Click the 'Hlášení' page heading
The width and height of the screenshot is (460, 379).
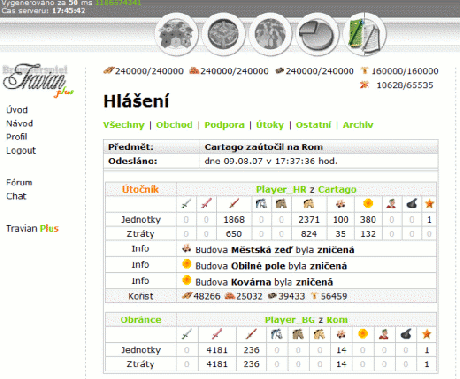(136, 101)
